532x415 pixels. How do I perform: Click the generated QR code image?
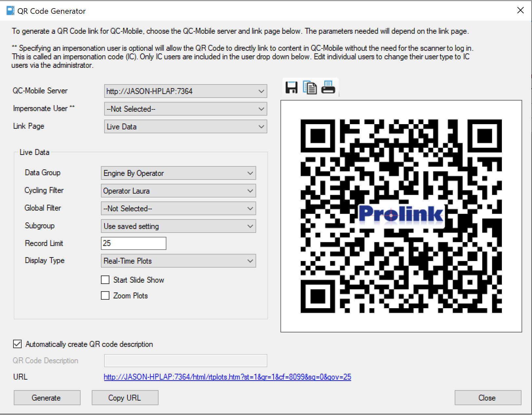[x=401, y=216]
